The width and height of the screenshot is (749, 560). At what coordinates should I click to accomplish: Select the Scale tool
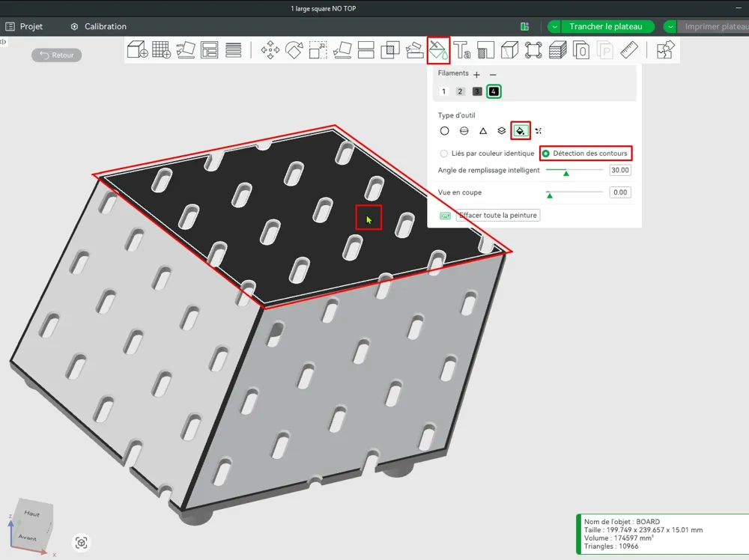pos(318,49)
